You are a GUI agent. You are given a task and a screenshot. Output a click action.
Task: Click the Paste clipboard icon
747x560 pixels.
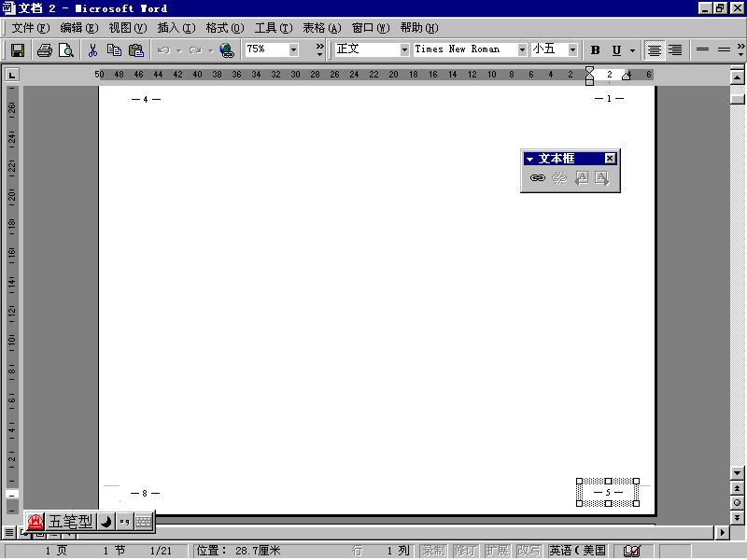coord(136,50)
